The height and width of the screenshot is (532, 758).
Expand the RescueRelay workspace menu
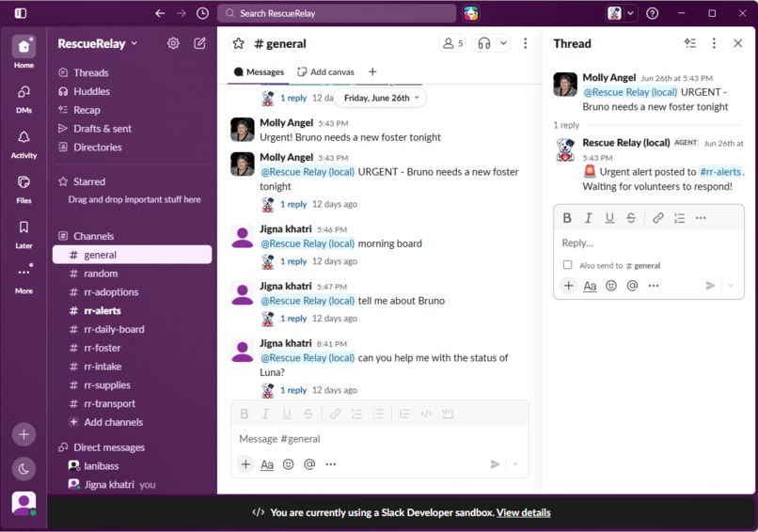coord(98,43)
